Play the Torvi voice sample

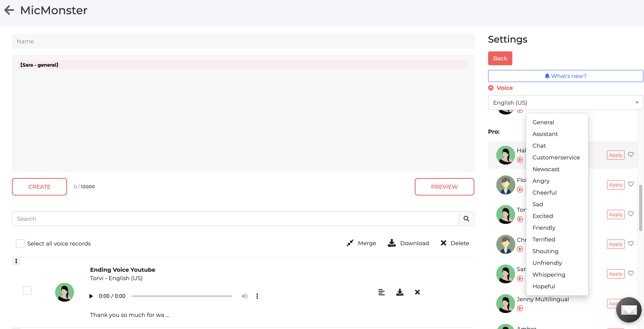pos(520,219)
